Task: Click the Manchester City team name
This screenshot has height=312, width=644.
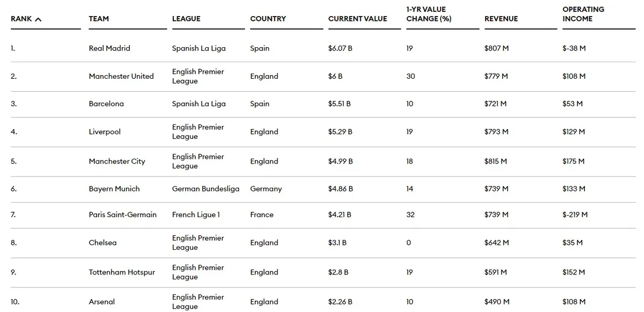Action: point(117,161)
